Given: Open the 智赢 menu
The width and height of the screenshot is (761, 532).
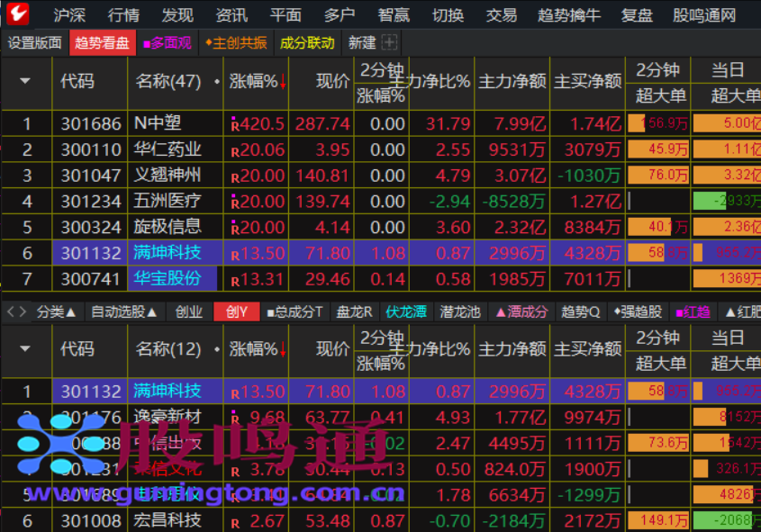Looking at the screenshot, I should (394, 15).
